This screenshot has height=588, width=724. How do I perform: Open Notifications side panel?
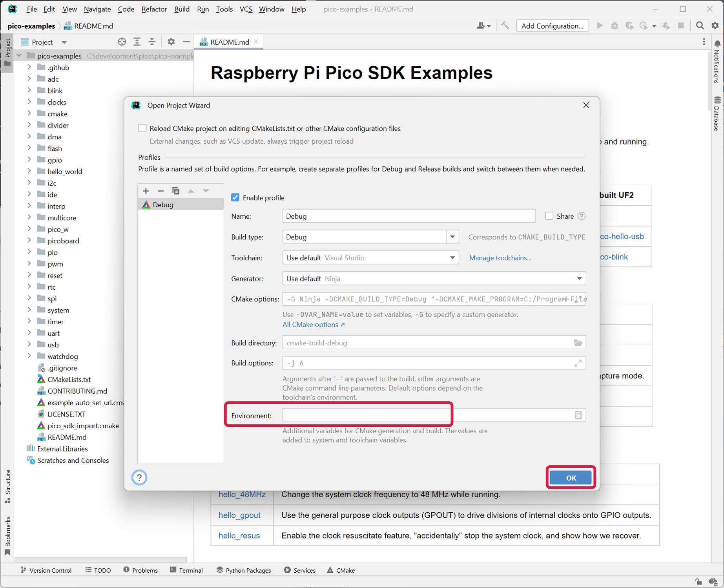tap(717, 62)
